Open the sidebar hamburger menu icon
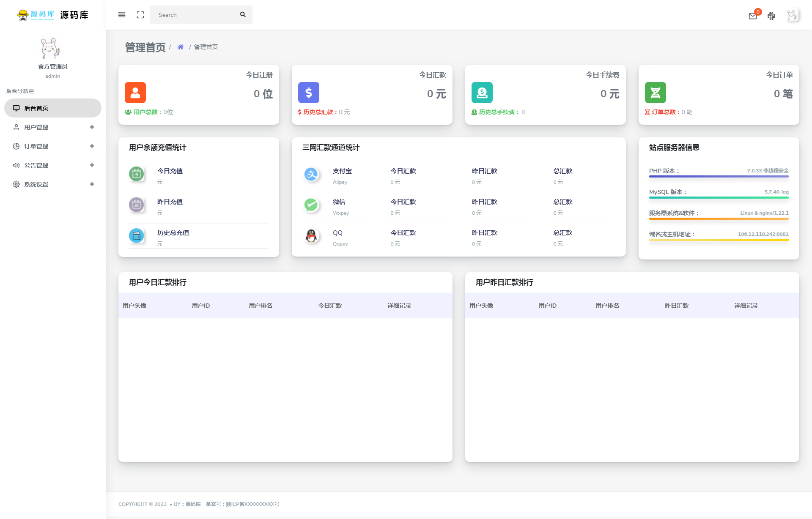Image resolution: width=812 pixels, height=519 pixels. click(x=122, y=15)
